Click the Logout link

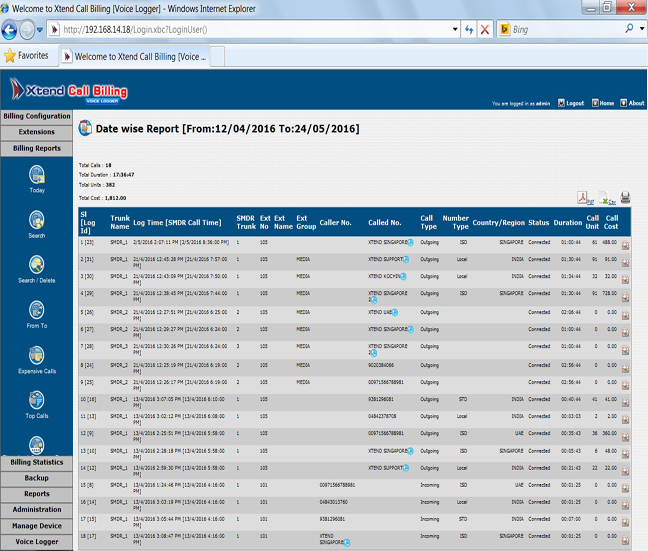pos(571,103)
